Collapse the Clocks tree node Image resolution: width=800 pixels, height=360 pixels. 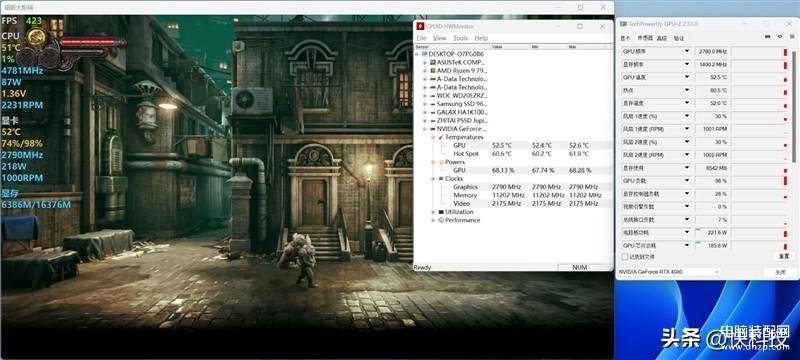[x=433, y=179]
